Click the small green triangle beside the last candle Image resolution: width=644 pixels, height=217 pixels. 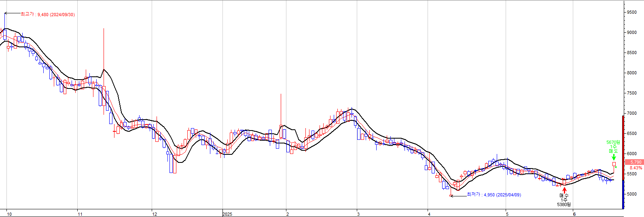click(x=616, y=167)
